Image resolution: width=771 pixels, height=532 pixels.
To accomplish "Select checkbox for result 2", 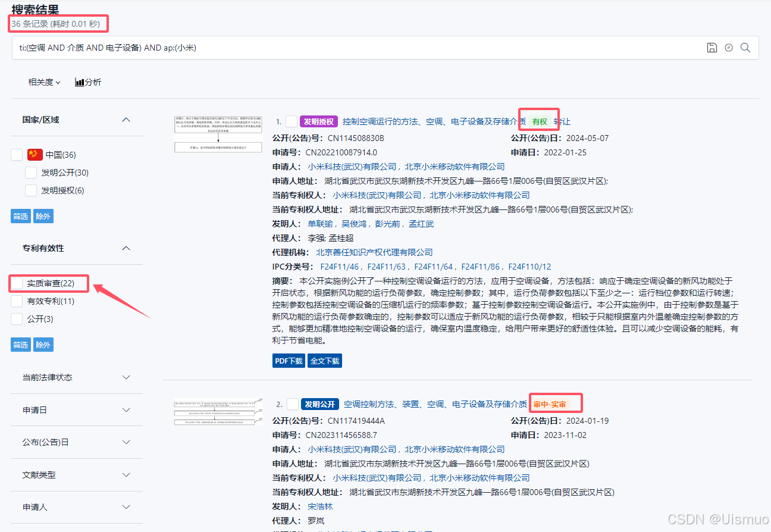I will coord(293,404).
